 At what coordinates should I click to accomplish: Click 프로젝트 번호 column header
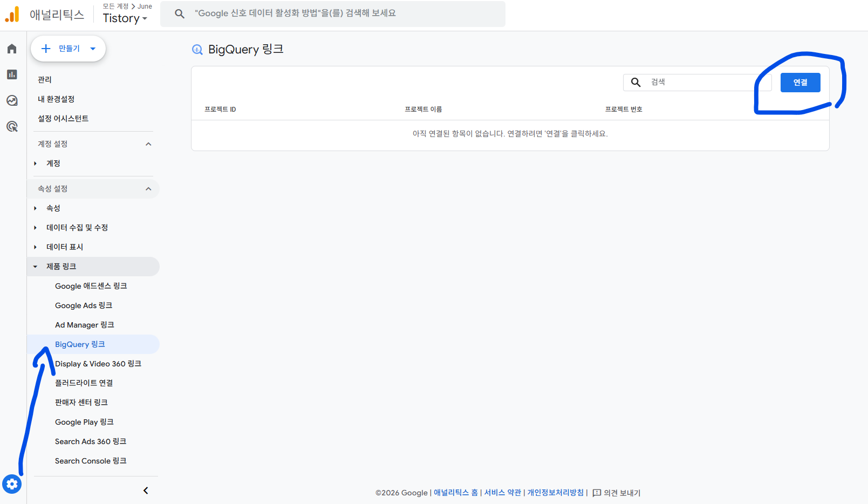click(624, 110)
